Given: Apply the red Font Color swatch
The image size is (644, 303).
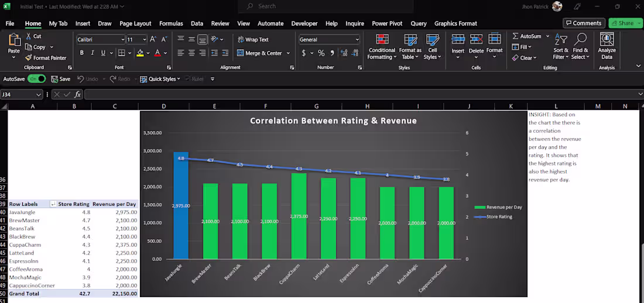Looking at the screenshot, I should 157,53.
